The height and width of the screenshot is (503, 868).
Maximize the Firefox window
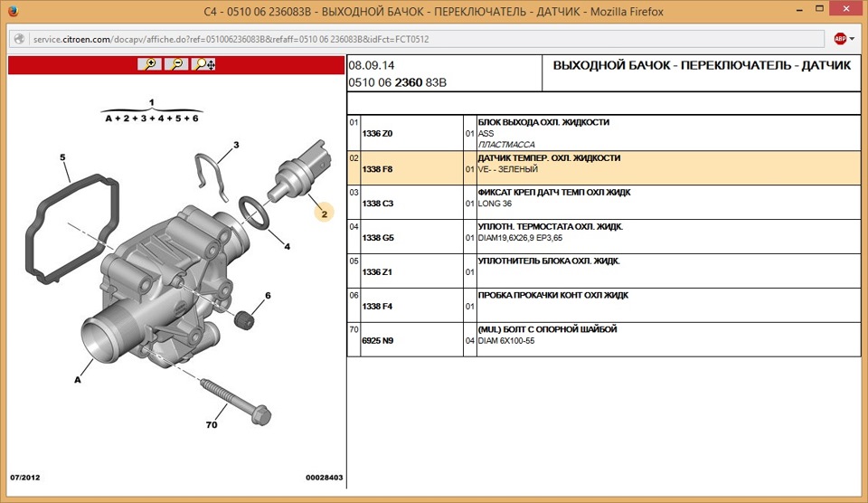819,9
